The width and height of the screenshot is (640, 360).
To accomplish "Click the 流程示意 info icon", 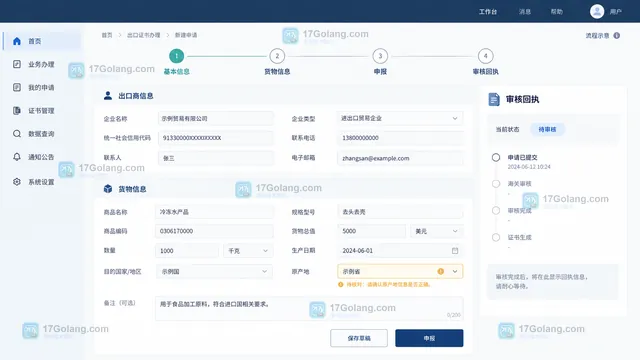I will (617, 36).
